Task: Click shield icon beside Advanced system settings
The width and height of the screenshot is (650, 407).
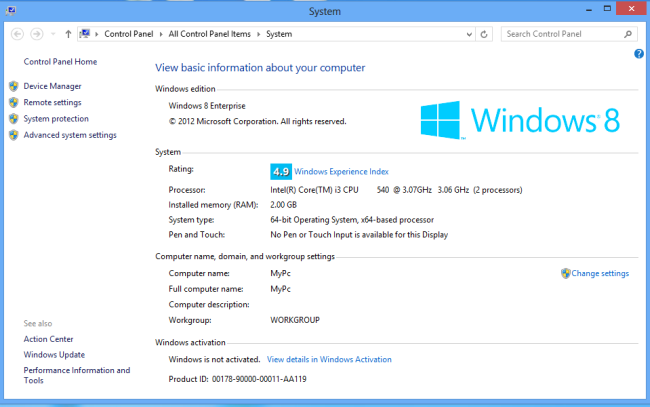Action: [x=14, y=135]
